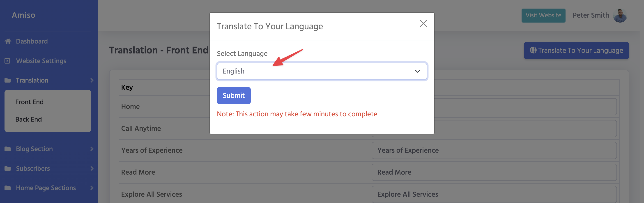Image resolution: width=644 pixels, height=203 pixels.
Task: Expand Subscribers using its chevron arrow
Action: (x=92, y=168)
